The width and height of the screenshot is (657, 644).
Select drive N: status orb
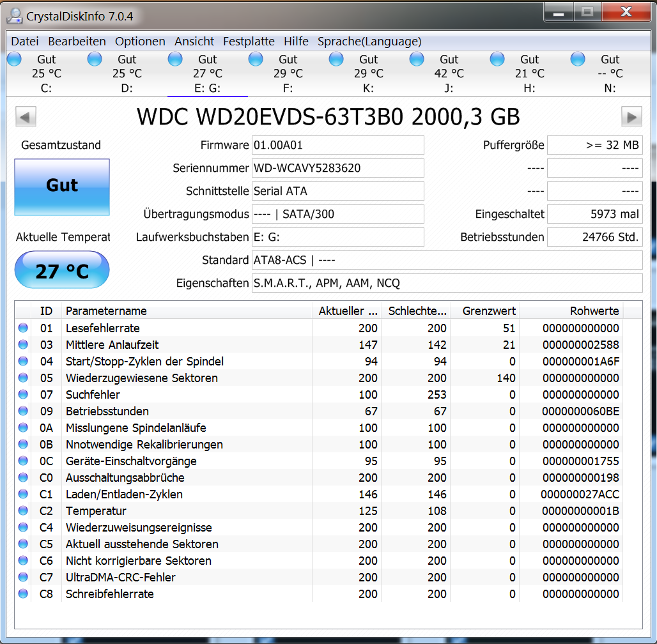577,59
